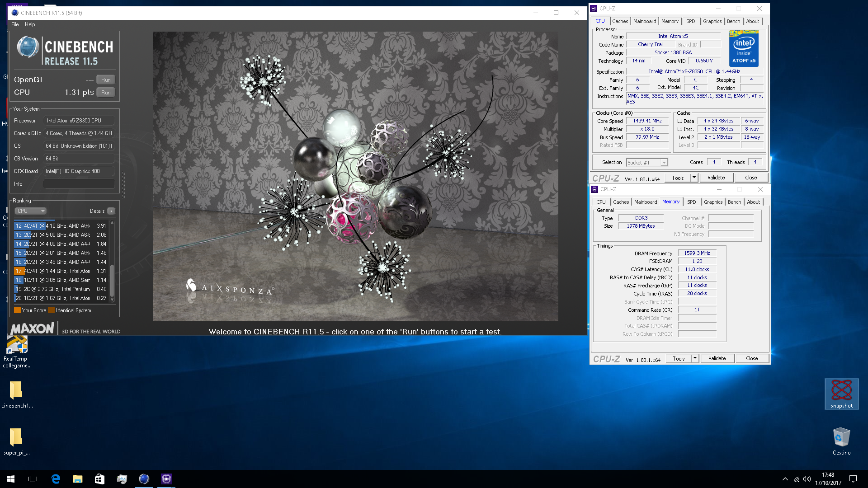Open About tab in top CPU-Z window
The width and height of the screenshot is (868, 488).
click(x=752, y=21)
